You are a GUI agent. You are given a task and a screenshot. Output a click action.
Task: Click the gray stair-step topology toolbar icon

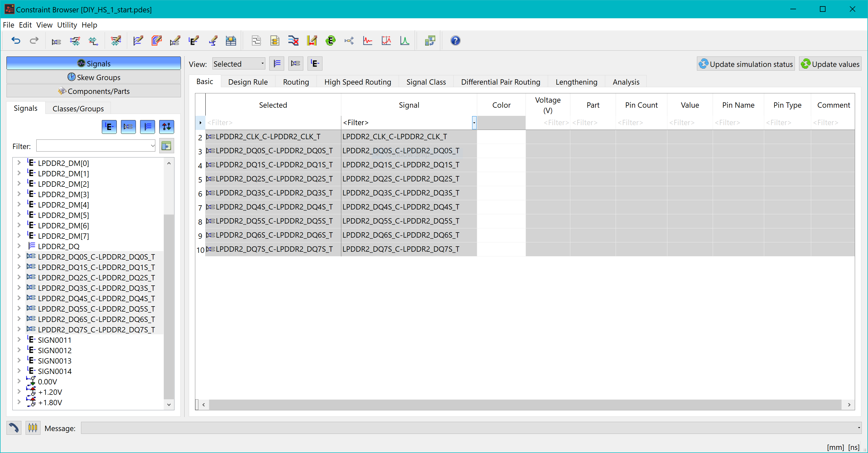coord(256,41)
